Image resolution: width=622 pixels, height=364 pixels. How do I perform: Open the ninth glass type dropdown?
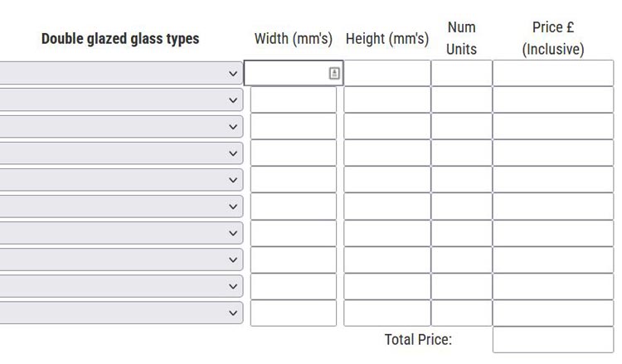pos(121,286)
